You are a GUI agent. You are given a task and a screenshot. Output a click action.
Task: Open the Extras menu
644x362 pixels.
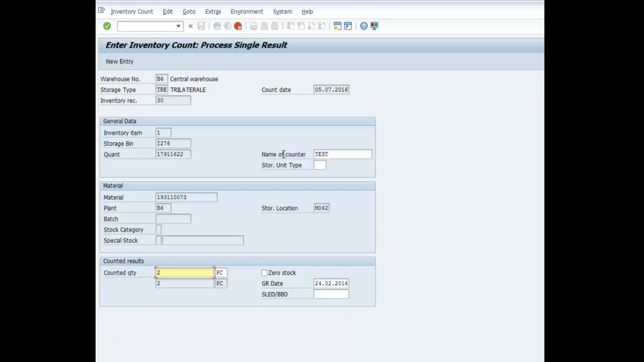tap(213, 12)
